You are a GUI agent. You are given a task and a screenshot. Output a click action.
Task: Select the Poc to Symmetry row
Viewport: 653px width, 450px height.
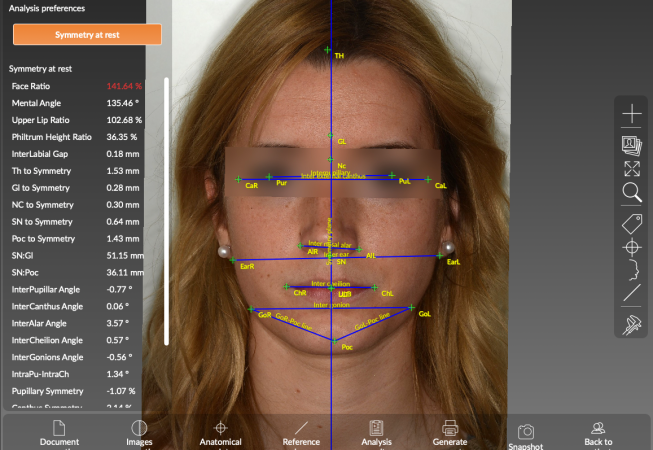point(77,239)
